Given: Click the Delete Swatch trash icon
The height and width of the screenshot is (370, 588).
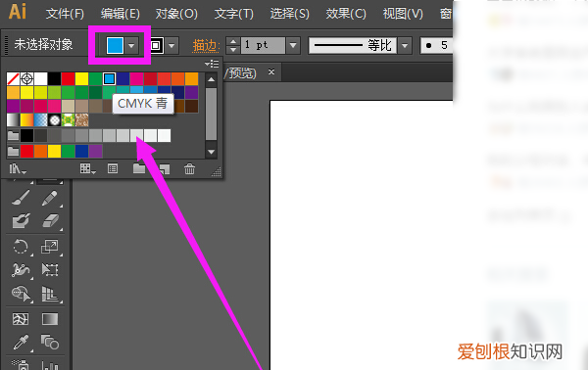Looking at the screenshot, I should (189, 169).
